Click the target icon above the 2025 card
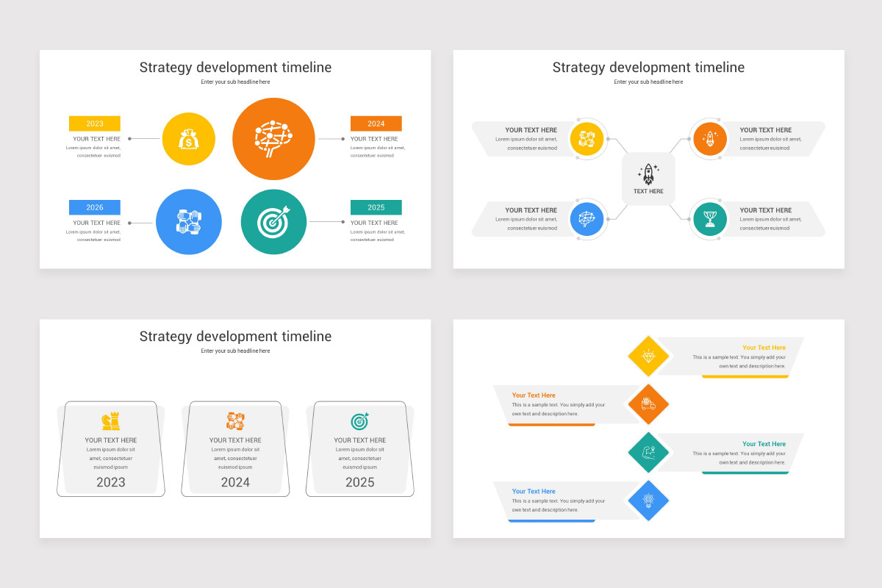882x588 pixels. tap(360, 420)
